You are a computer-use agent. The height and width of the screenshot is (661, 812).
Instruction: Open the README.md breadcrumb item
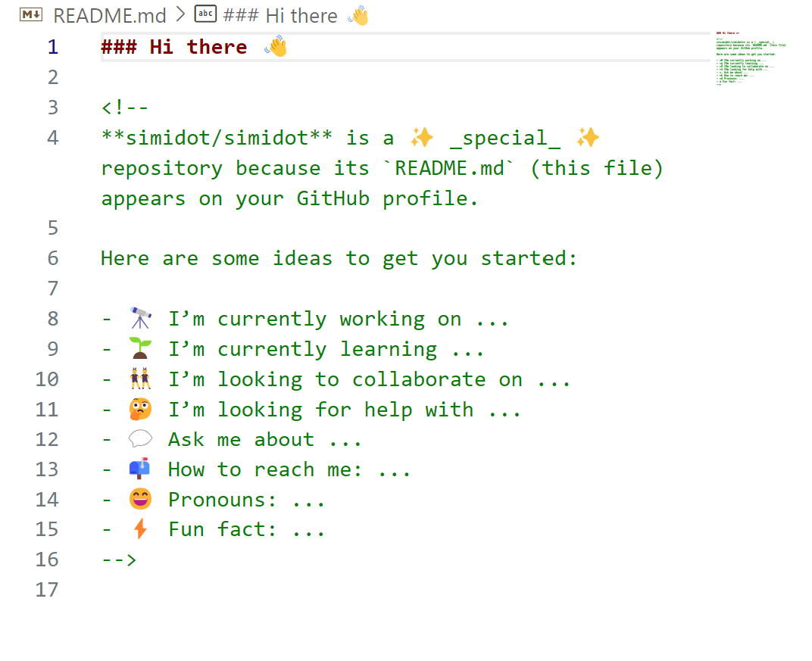point(108,14)
